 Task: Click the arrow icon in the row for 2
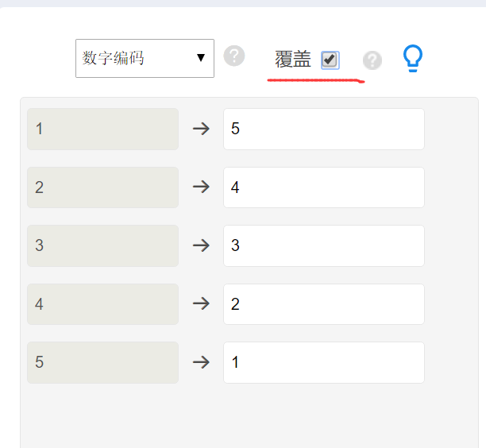pos(202,187)
